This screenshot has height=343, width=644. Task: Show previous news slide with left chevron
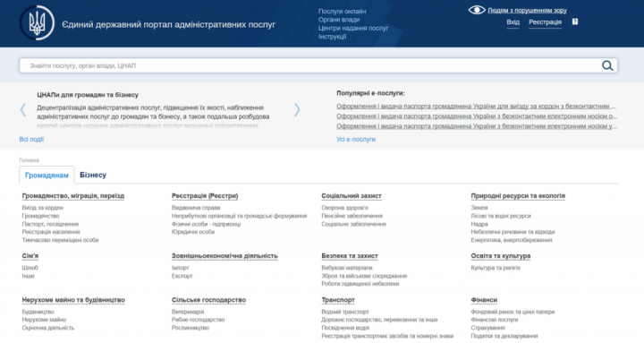(x=23, y=110)
